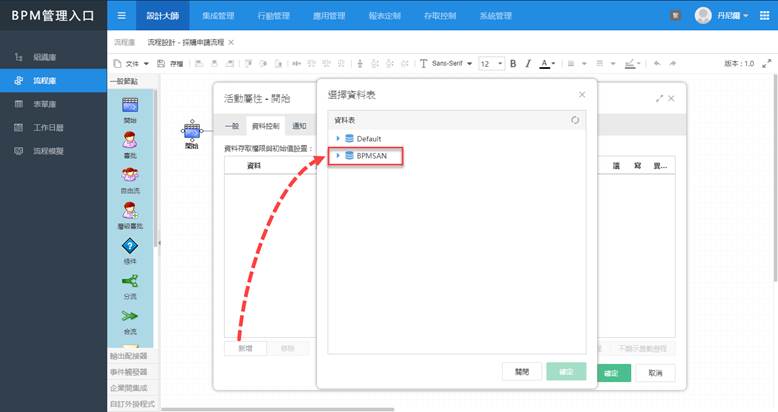Click the save icon in toolbar
778x412 pixels.
point(161,64)
